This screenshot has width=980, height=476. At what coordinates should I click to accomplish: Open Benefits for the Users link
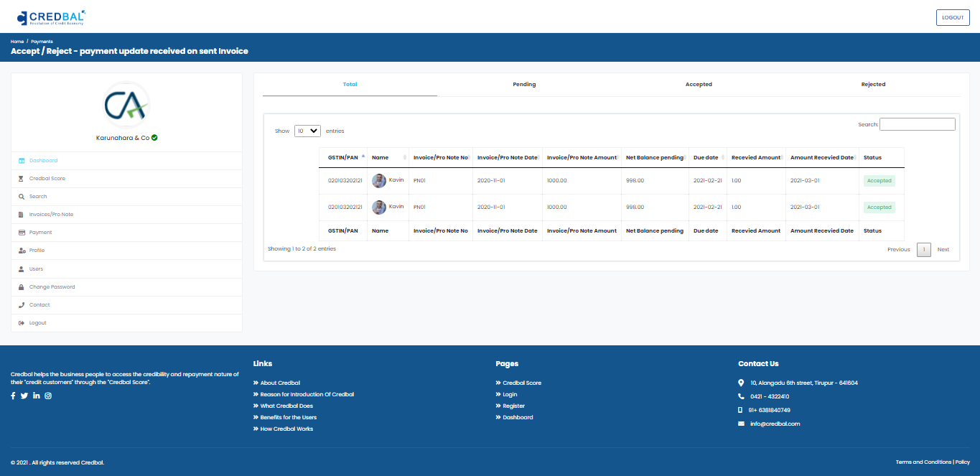coord(288,417)
